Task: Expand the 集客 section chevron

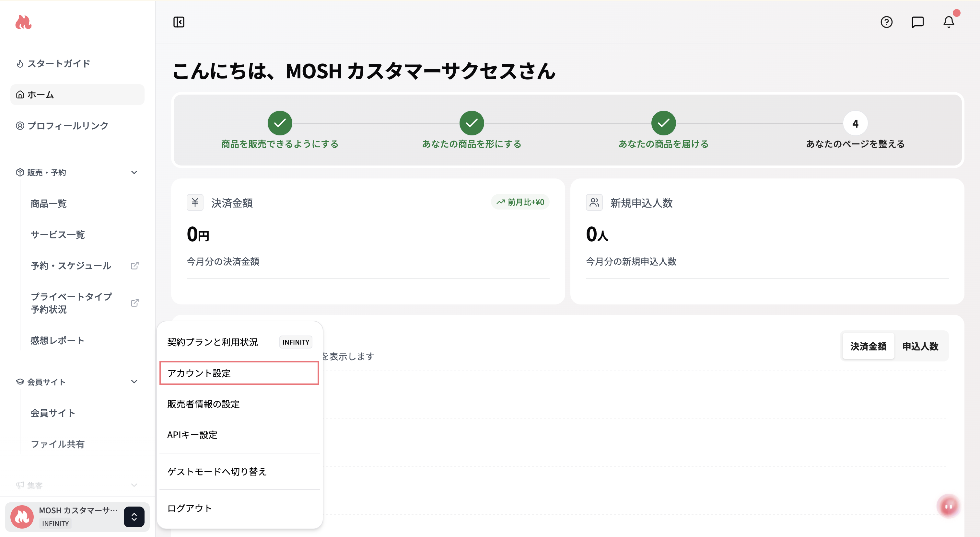Action: coord(134,485)
